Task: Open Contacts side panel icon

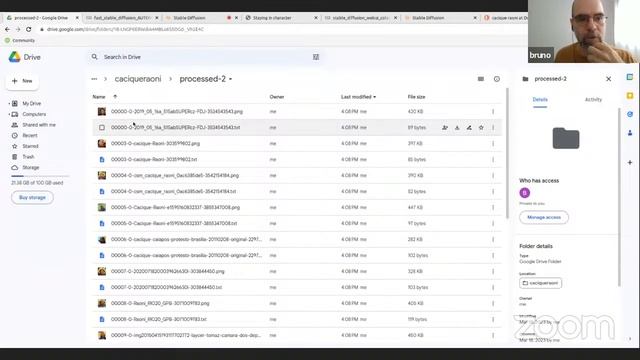Action: click(630, 133)
